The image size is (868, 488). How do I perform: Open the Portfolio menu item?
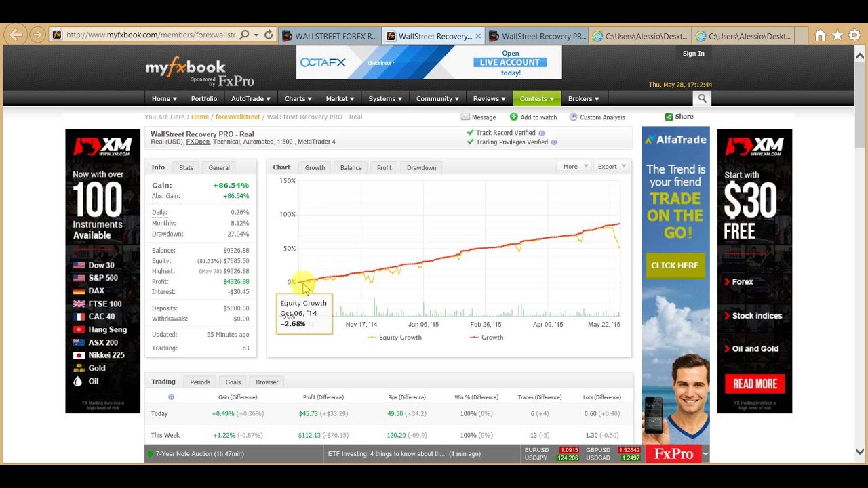point(204,98)
